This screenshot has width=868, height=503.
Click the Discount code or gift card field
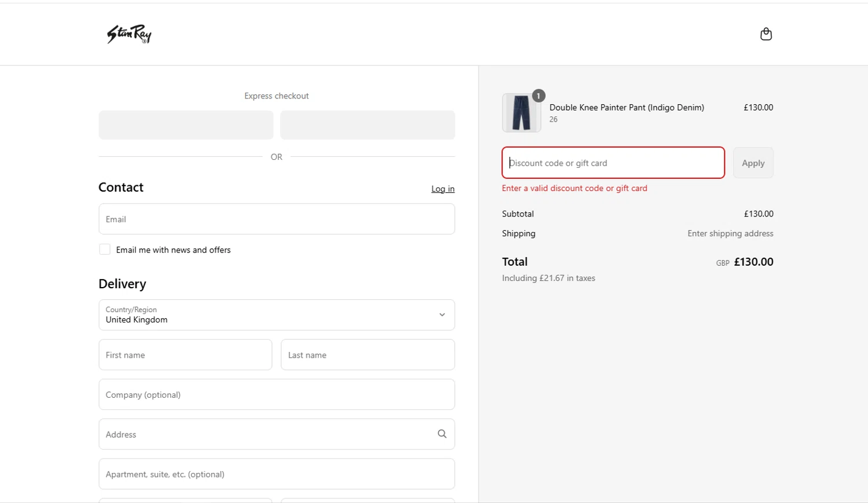tap(613, 163)
